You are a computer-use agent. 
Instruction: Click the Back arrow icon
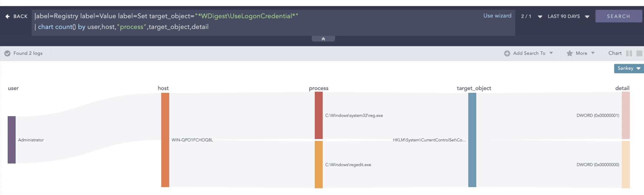click(8, 16)
